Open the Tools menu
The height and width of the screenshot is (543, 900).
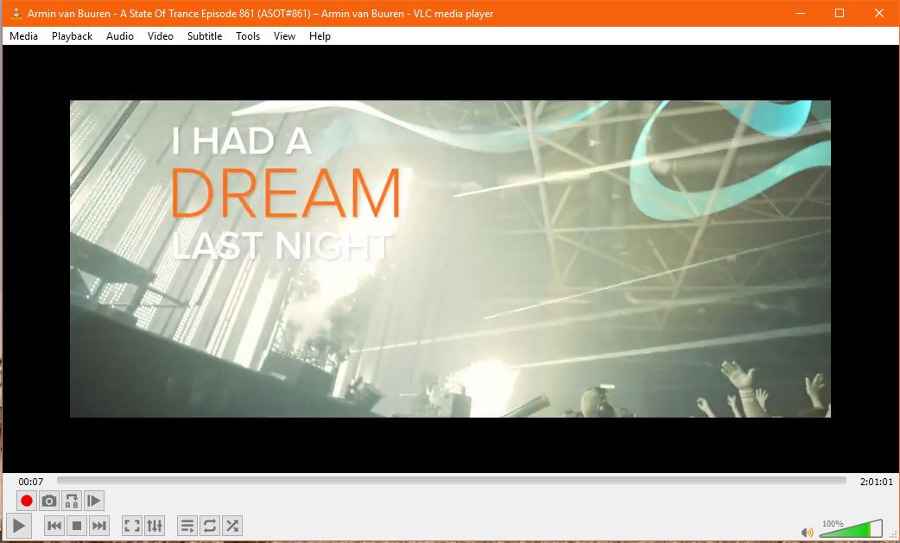pyautogui.click(x=248, y=36)
